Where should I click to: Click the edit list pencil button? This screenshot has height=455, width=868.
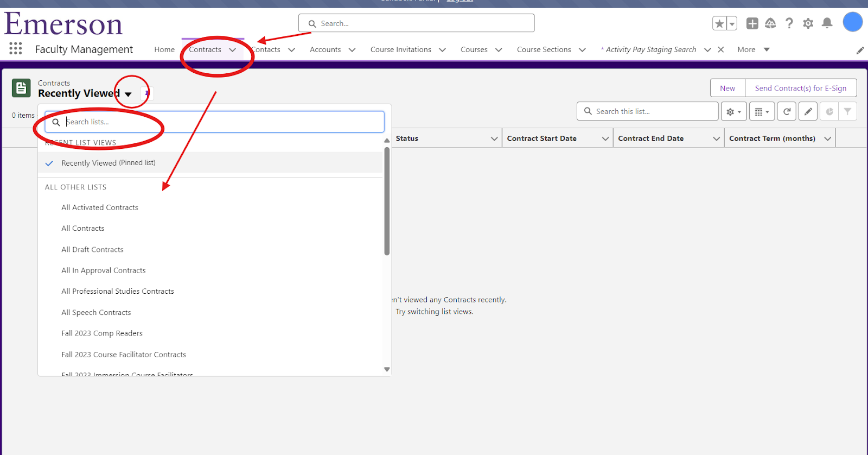[808, 111]
